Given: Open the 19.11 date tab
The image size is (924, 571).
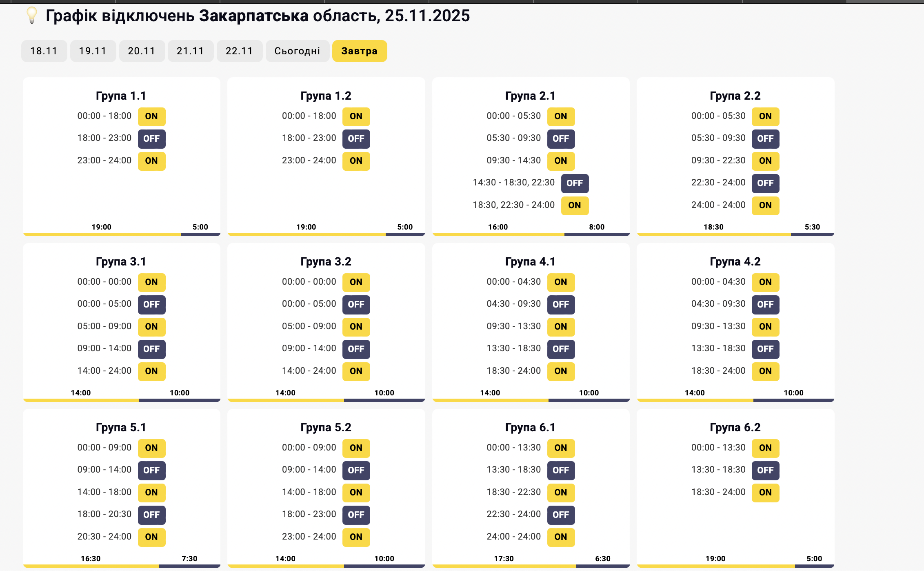Looking at the screenshot, I should [93, 51].
